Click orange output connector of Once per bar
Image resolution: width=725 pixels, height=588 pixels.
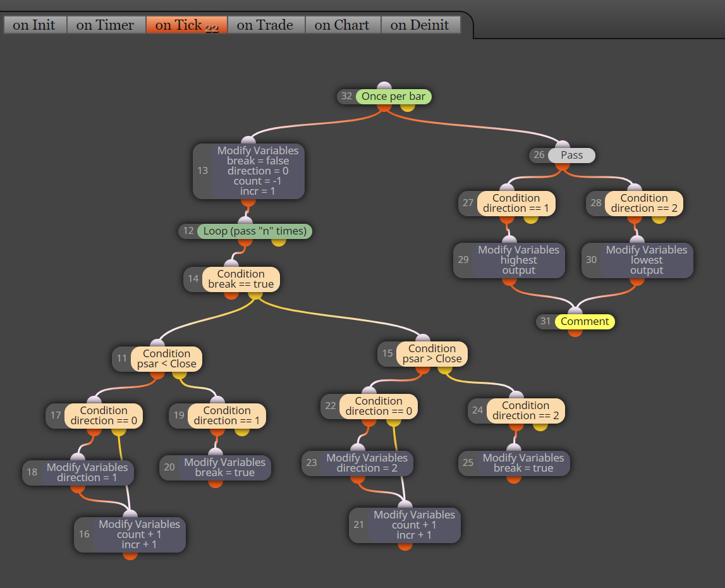click(x=384, y=107)
